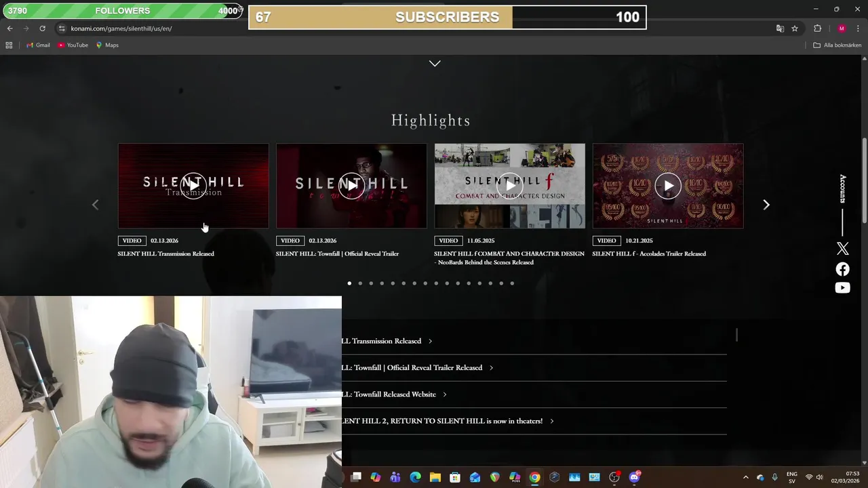Viewport: 868px width, 488px height.
Task: Open the 'SILENT HILL Transmission Released' title below the video
Action: point(166,253)
